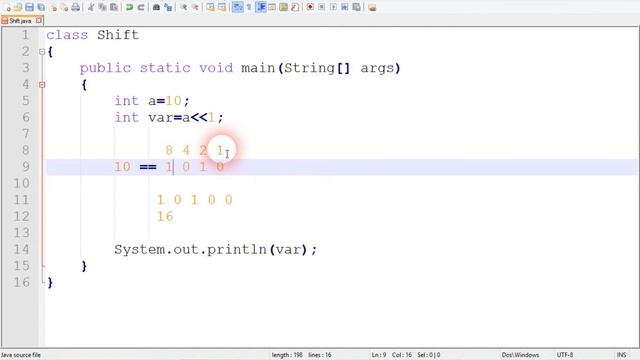
Task: Click the 8 in the '8 4 2 1' row
Action: (x=169, y=151)
